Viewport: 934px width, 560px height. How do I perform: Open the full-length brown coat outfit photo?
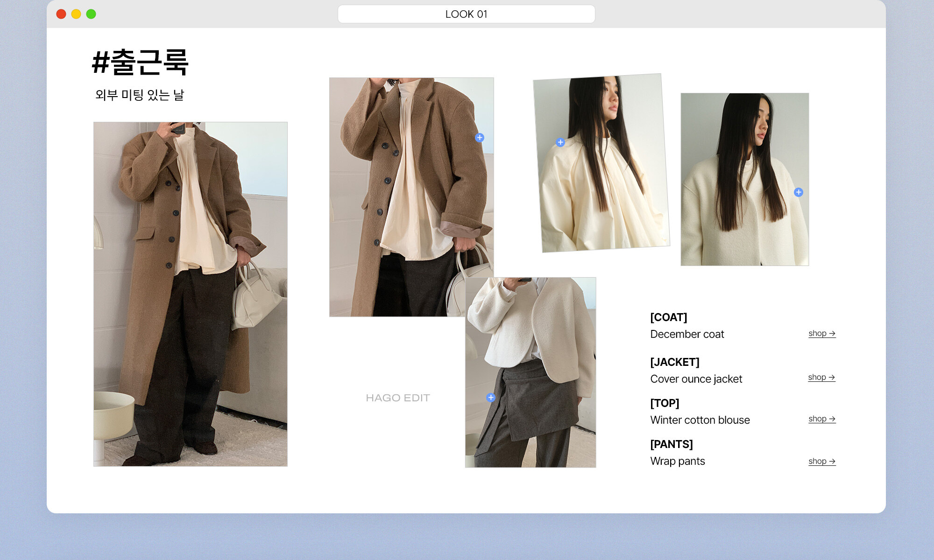point(190,294)
